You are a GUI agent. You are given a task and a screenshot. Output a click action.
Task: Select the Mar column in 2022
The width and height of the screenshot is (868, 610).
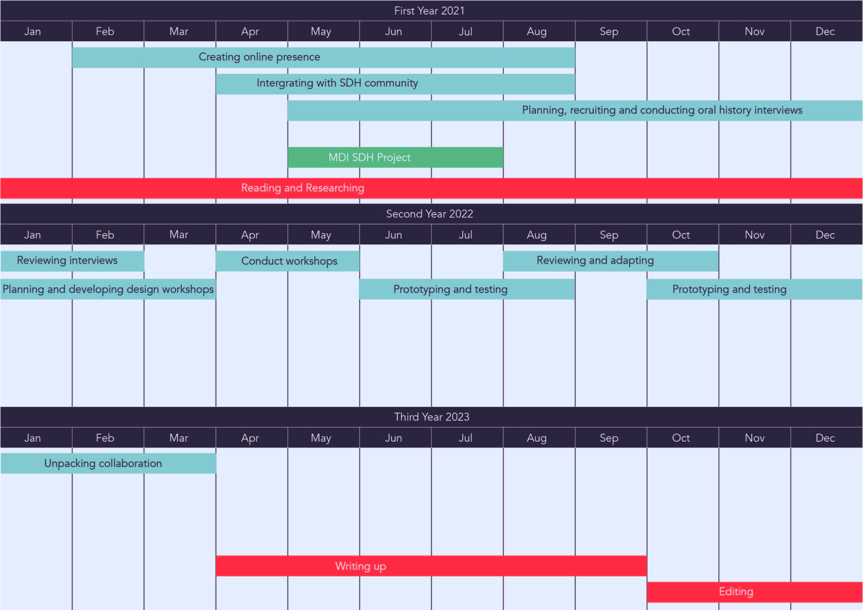pos(179,235)
